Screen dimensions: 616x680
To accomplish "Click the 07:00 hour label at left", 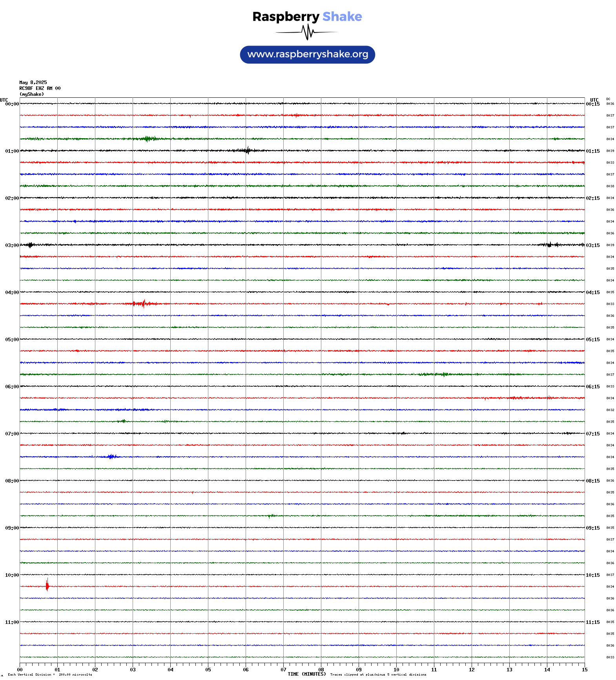I will tap(12, 434).
